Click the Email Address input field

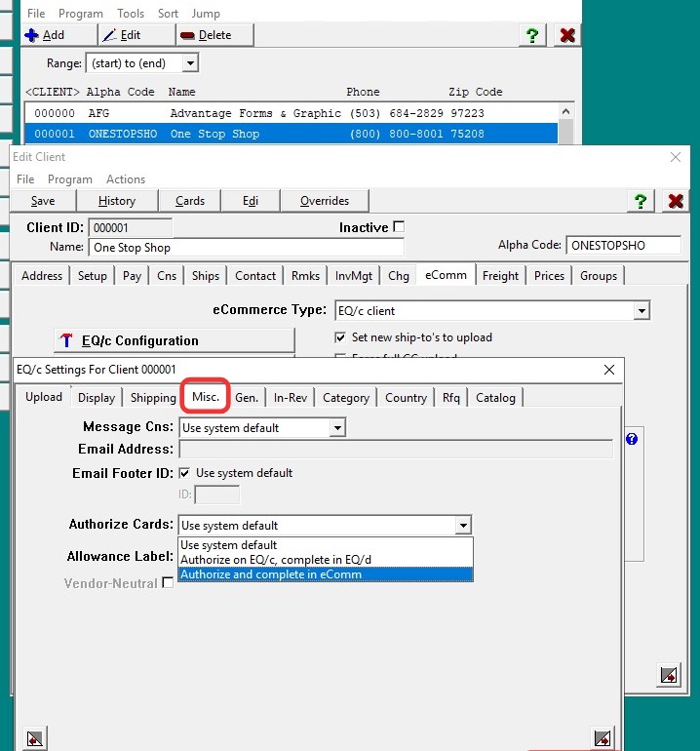click(x=396, y=449)
